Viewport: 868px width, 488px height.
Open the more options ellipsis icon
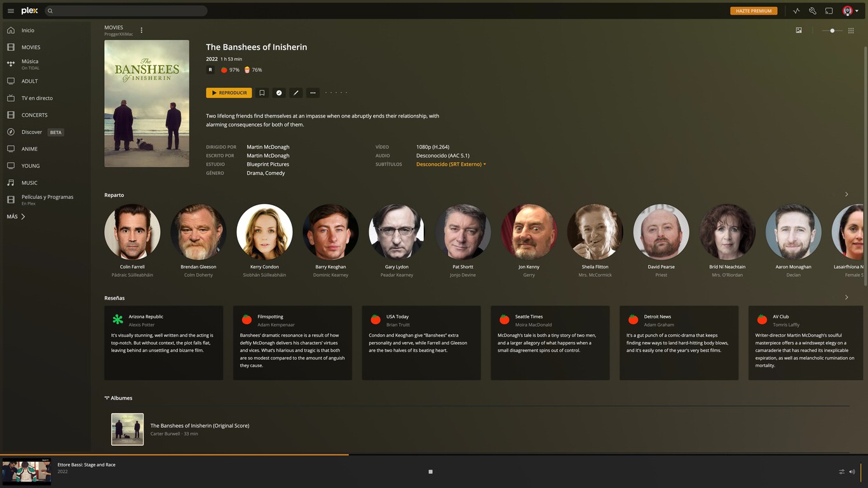[x=313, y=93]
